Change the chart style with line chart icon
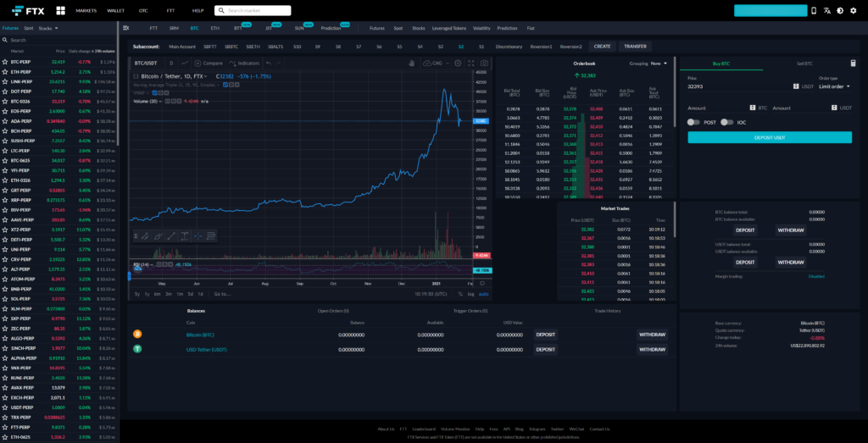868x443 pixels. (185, 63)
